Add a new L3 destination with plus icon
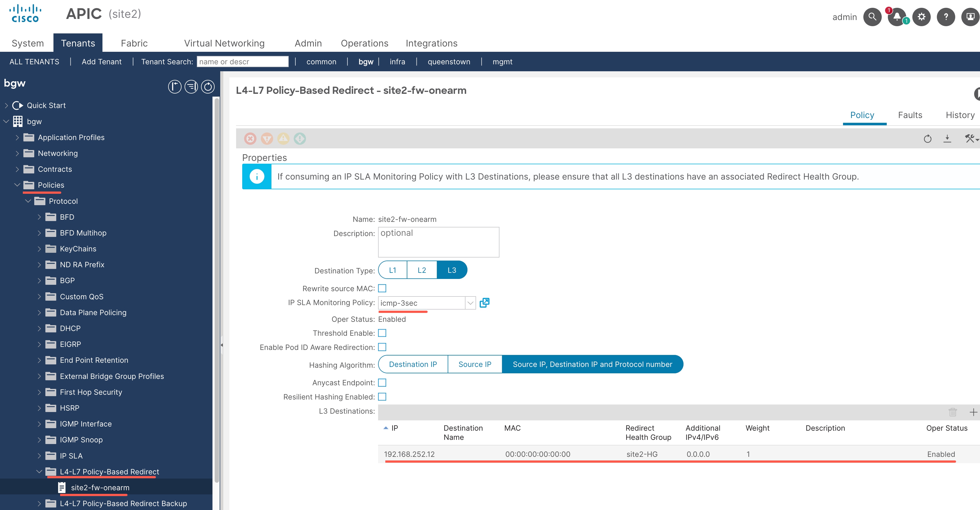 click(973, 412)
